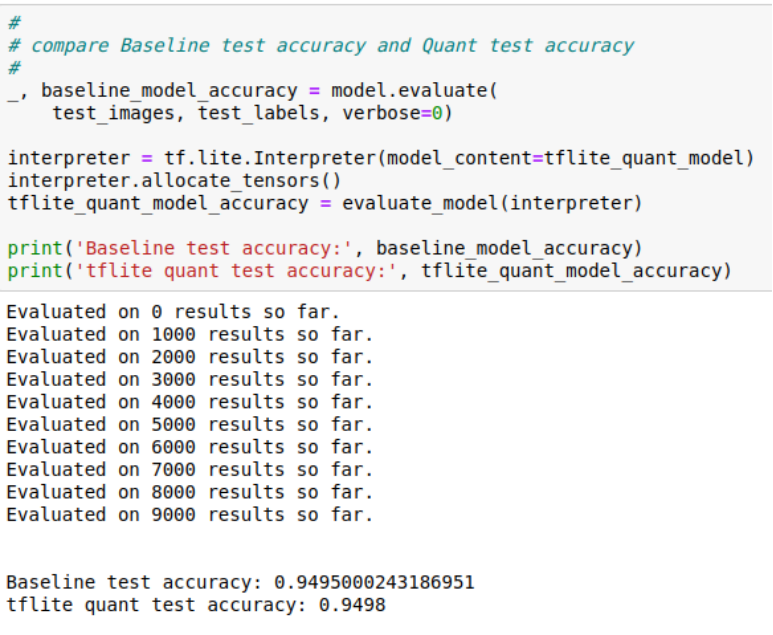
Task: Click the Baseline accuracy value 0.9495000243186951
Action: tap(374, 582)
